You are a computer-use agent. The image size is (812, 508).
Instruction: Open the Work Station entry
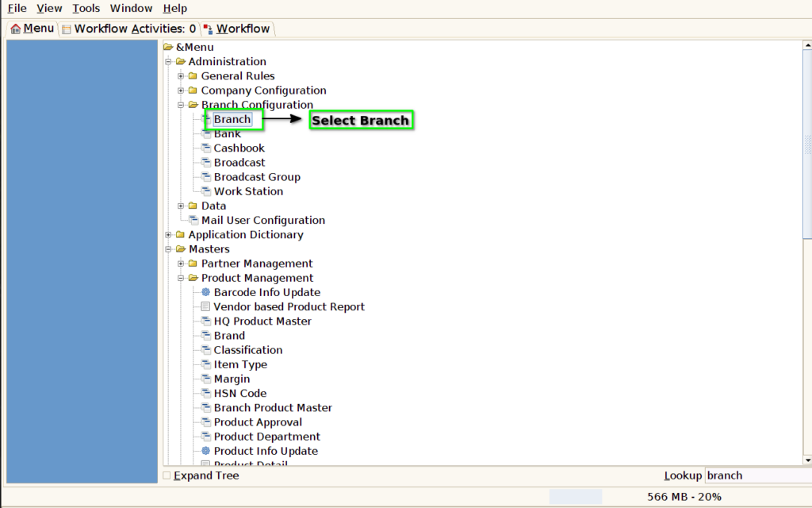(248, 191)
